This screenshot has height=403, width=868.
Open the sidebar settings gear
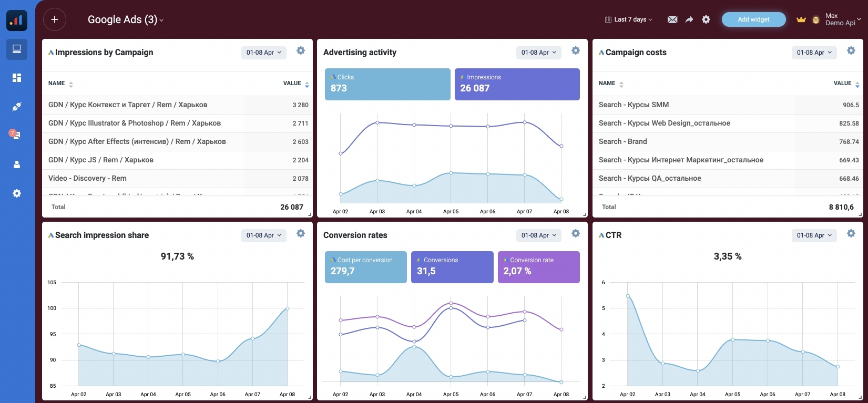(17, 193)
